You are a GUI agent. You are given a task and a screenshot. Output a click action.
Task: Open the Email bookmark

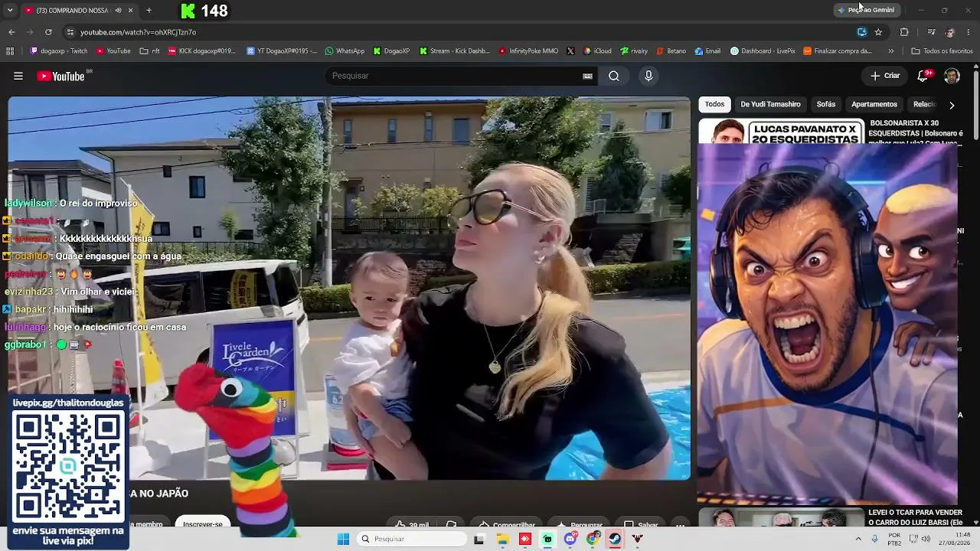[x=708, y=51]
